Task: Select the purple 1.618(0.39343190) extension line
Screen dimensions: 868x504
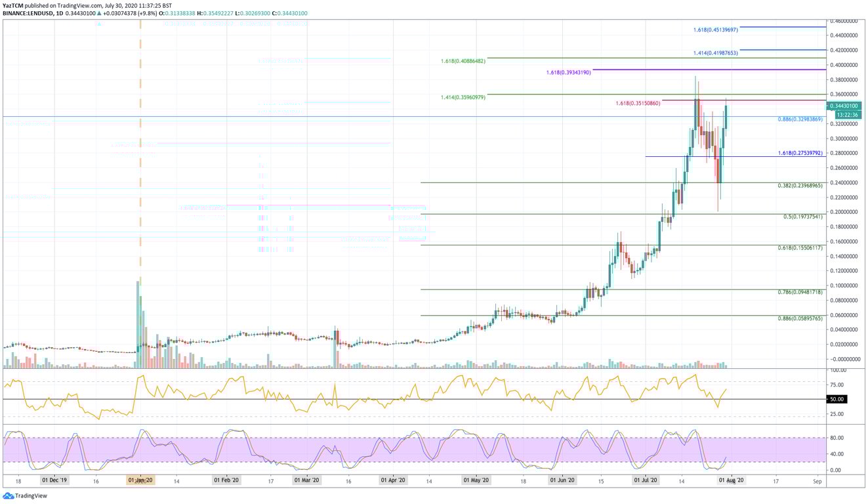Action: point(568,72)
